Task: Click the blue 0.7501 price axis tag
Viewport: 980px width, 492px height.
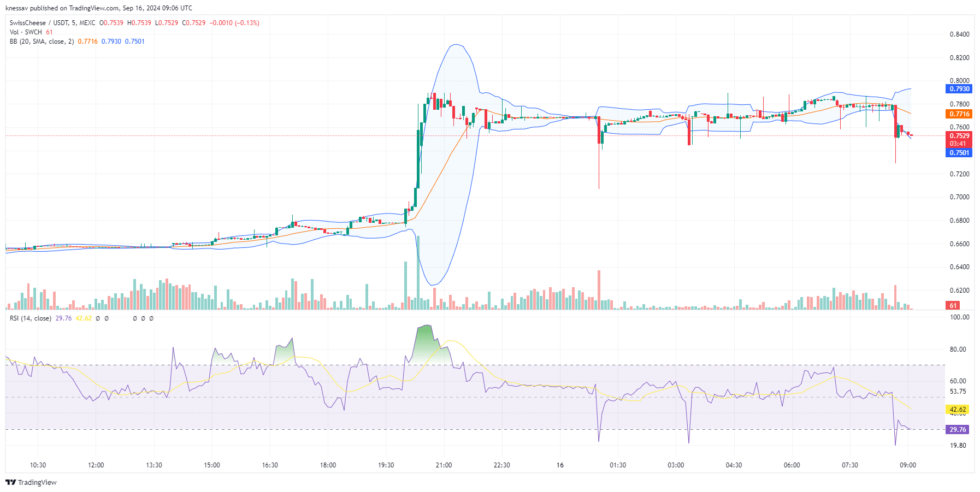Action: (959, 153)
